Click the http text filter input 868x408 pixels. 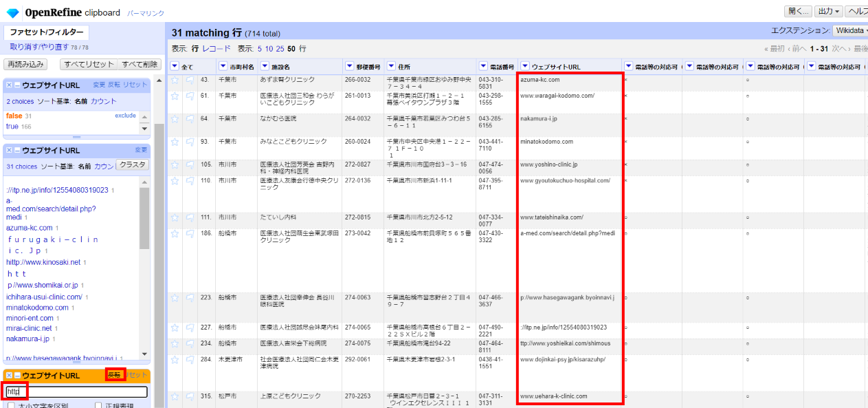tap(76, 391)
